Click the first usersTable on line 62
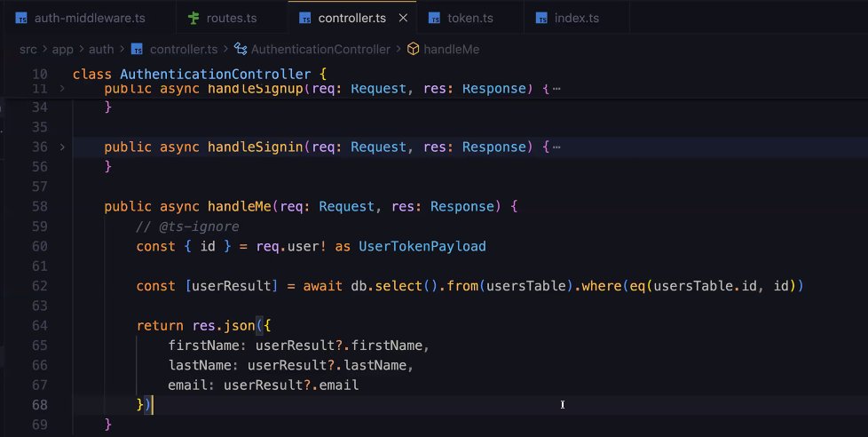 click(x=526, y=286)
